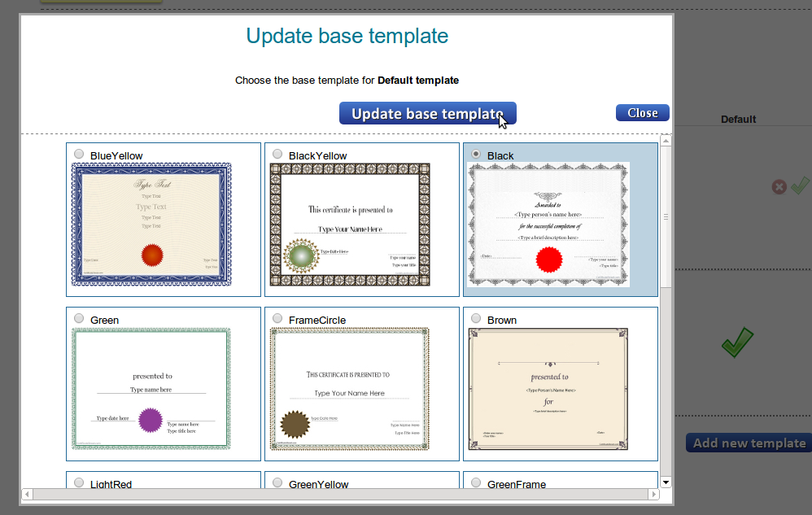Viewport: 812px width, 515px height.
Task: Choose the LightRed radio button
Action: pyautogui.click(x=79, y=482)
